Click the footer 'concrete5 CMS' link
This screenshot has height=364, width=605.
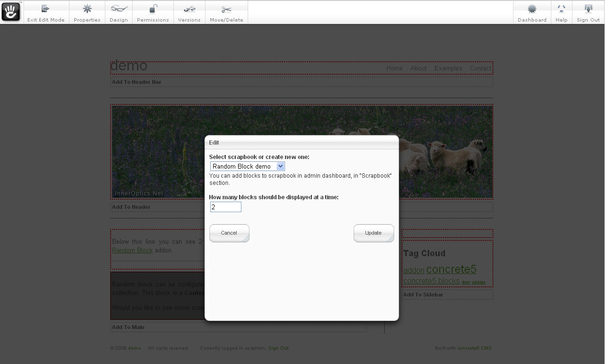click(475, 348)
